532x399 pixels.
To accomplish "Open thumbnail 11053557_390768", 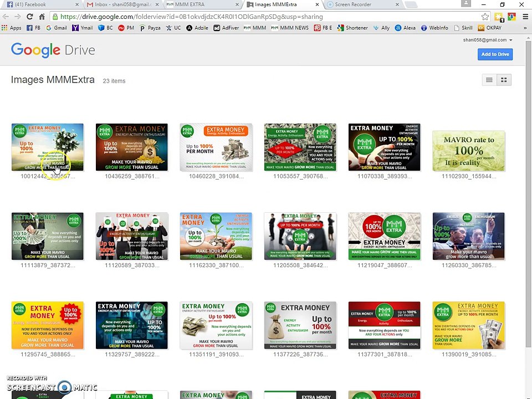I will [300, 147].
